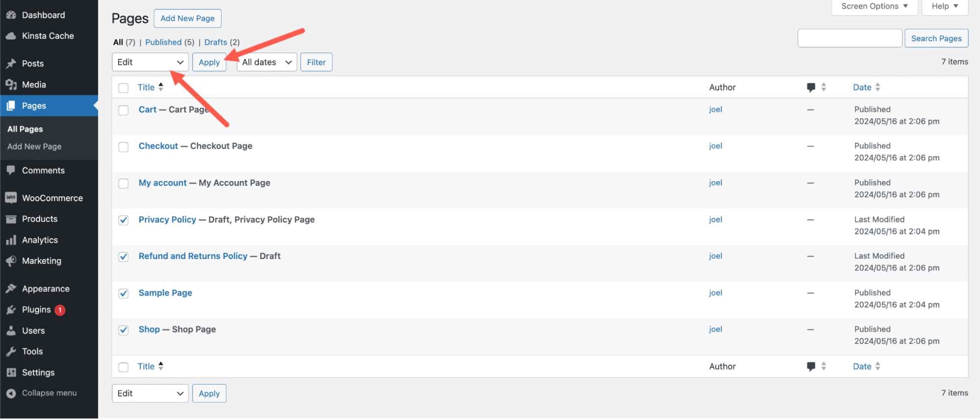
Task: Expand the Help panel
Action: pos(945,6)
